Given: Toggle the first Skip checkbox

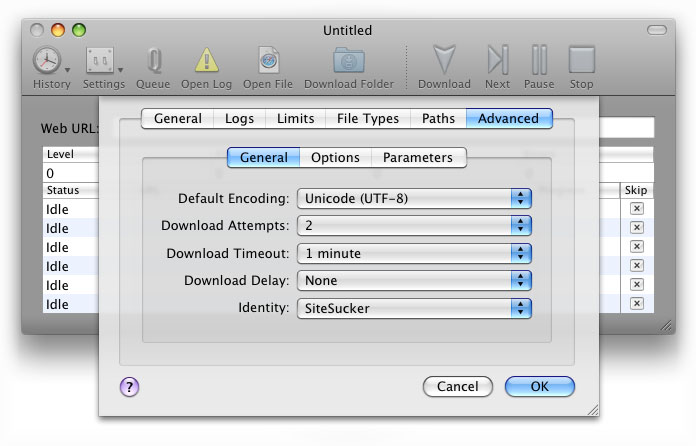Looking at the screenshot, I should [x=636, y=209].
